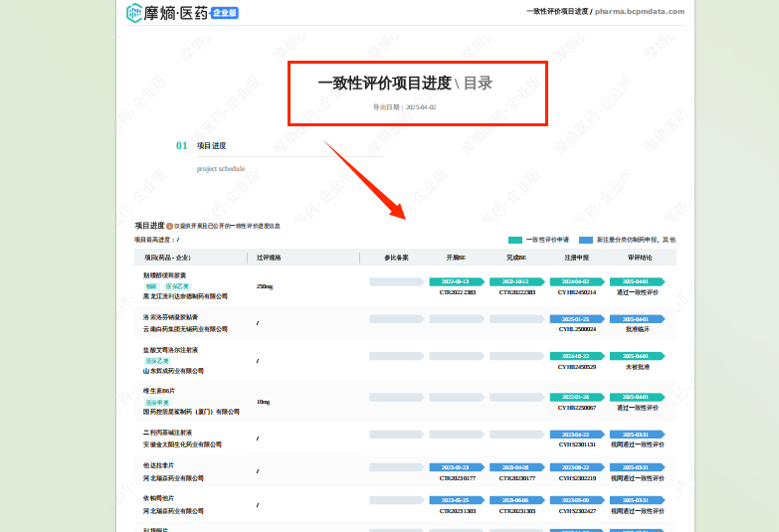Click the red arrow annotation graphic
This screenshot has width=779, height=532.
[x=364, y=179]
